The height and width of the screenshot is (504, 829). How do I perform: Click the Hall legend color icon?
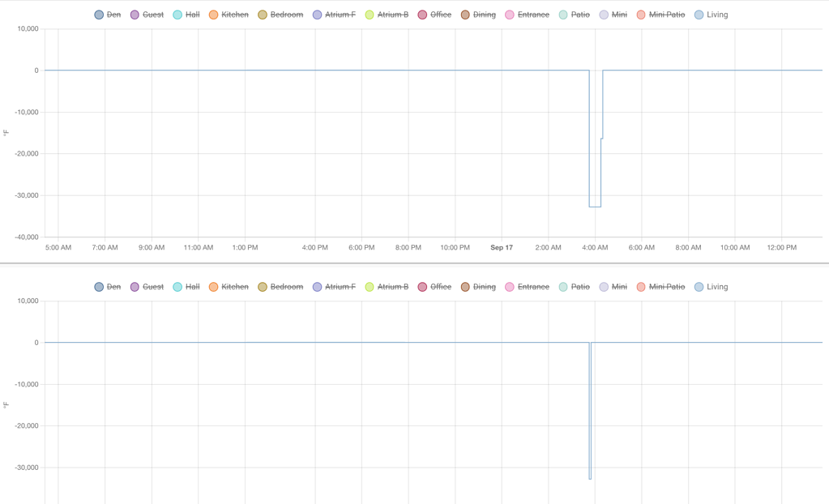[176, 14]
